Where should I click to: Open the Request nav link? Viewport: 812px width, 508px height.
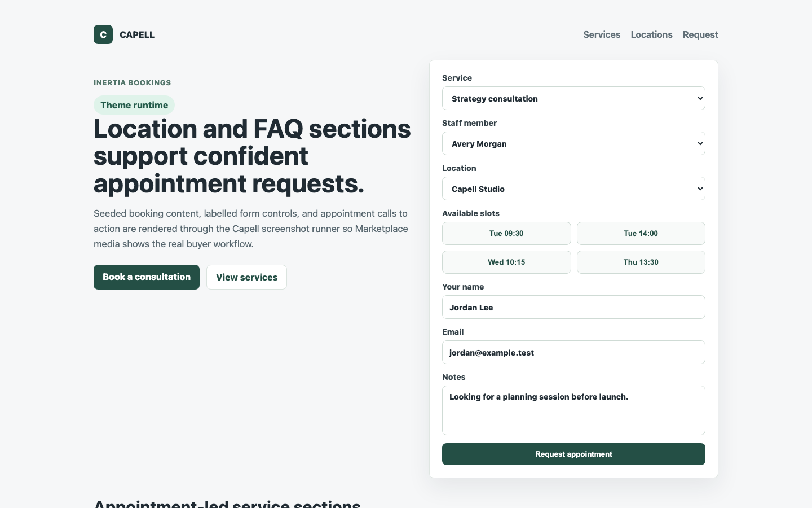click(700, 34)
